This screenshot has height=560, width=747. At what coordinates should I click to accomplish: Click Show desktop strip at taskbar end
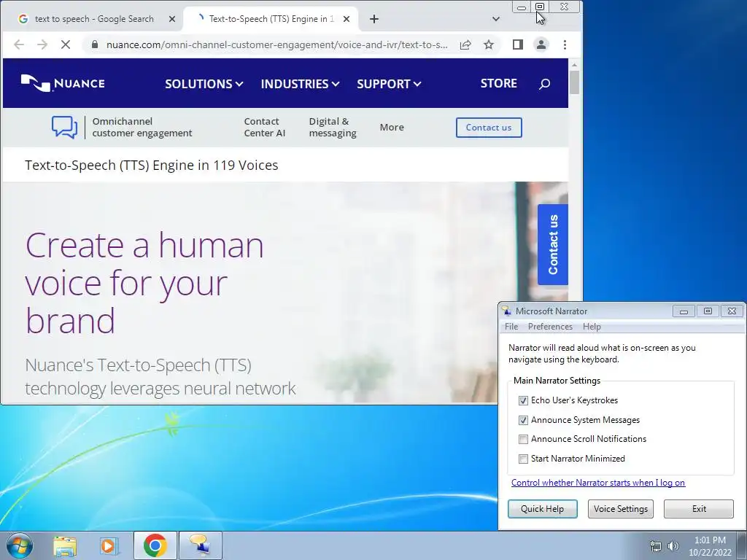point(742,545)
